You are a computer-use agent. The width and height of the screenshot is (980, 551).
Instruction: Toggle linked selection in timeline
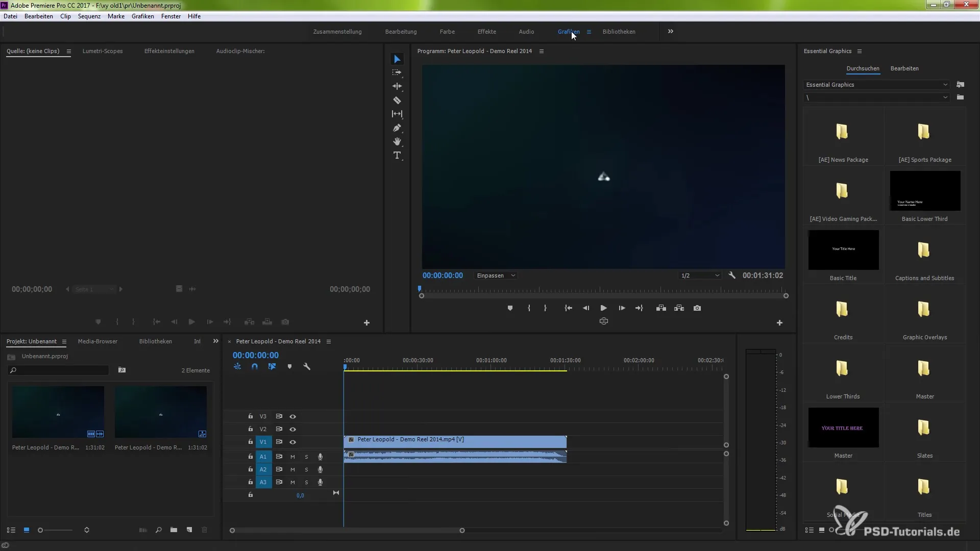coord(272,366)
